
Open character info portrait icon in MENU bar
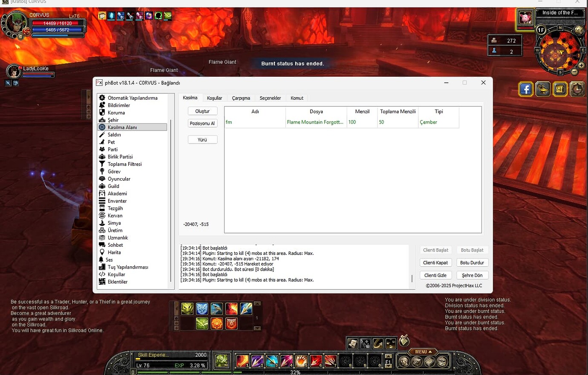tap(404, 361)
